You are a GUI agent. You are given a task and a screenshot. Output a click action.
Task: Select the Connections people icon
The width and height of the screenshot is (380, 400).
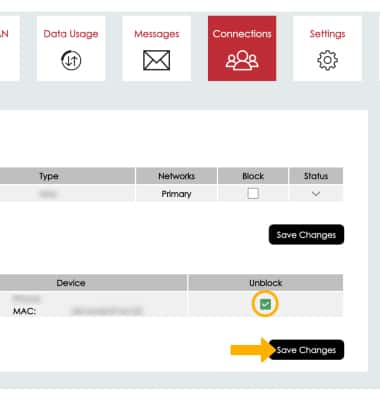tap(242, 60)
